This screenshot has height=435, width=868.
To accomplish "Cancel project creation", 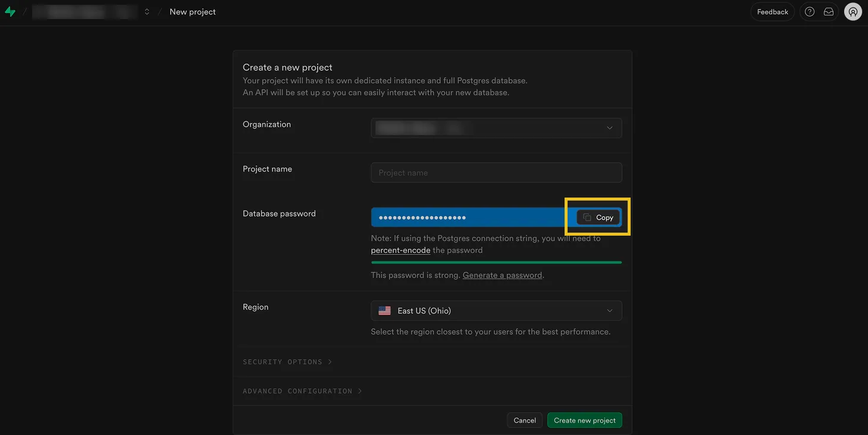I will click(525, 420).
